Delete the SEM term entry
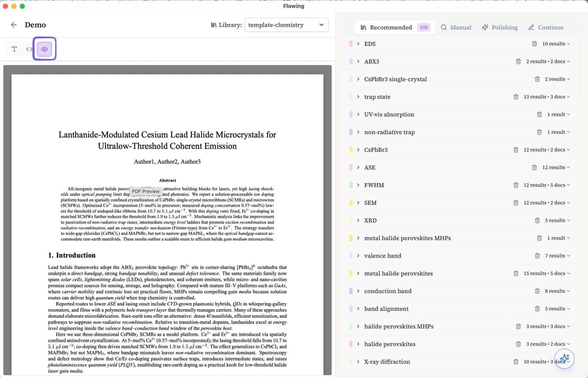588x378 pixels. [x=516, y=203]
